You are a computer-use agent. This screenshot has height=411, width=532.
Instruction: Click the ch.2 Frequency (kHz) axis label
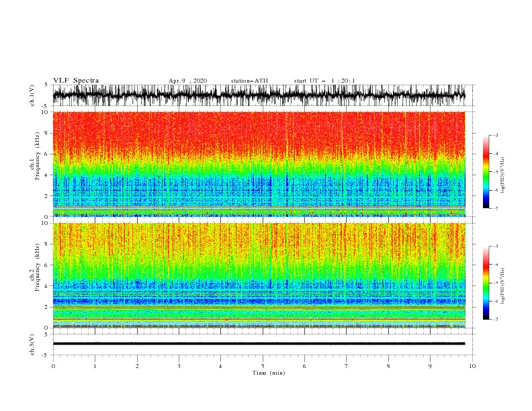35,267
